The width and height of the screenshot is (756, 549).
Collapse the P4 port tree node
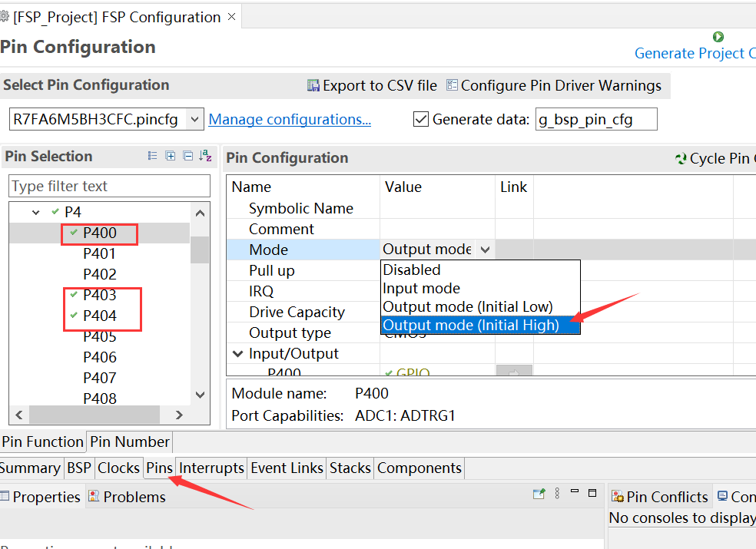36,212
